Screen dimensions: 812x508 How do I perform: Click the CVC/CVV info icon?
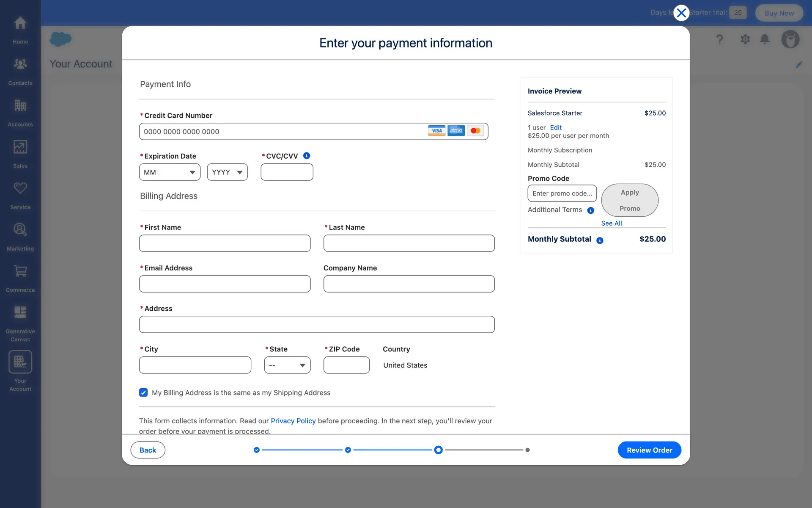click(307, 156)
